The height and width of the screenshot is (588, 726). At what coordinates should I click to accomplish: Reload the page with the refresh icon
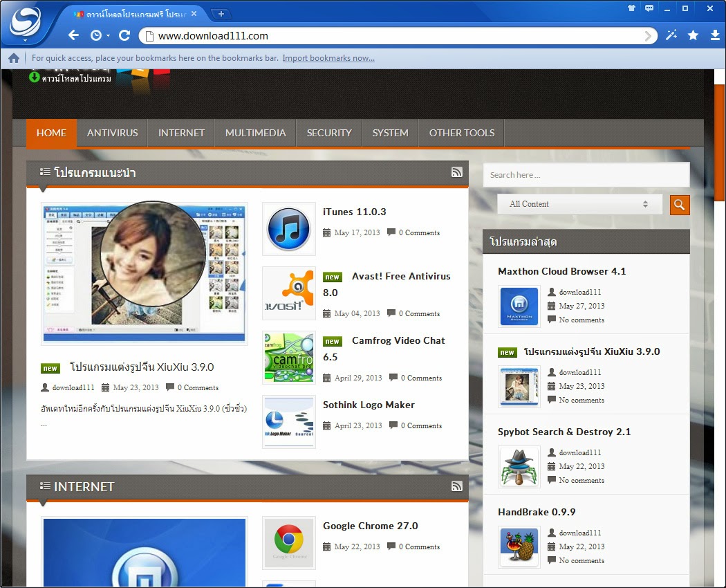click(124, 35)
